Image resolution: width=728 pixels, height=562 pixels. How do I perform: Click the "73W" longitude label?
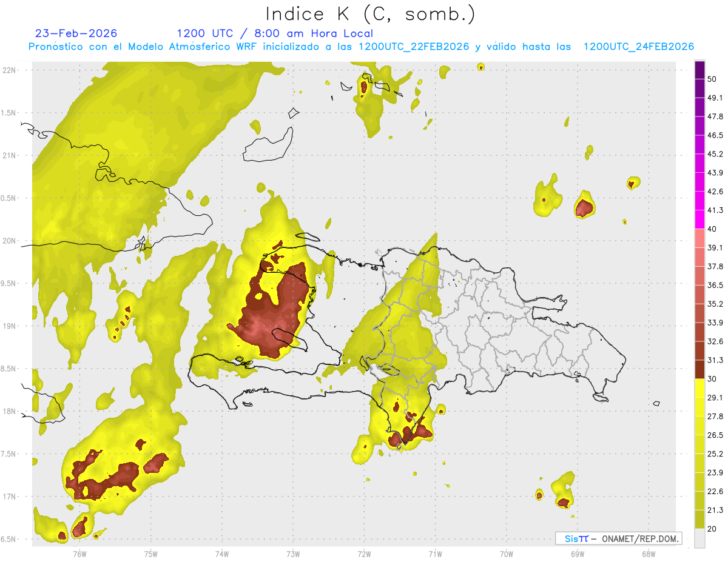(293, 554)
